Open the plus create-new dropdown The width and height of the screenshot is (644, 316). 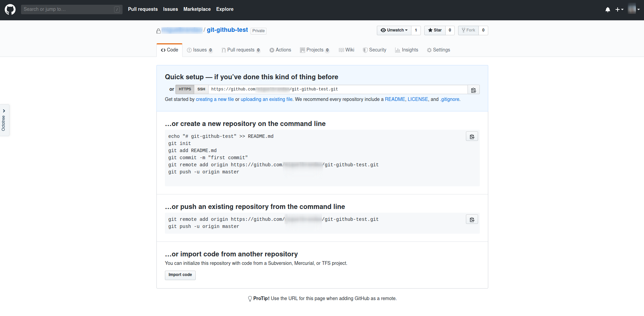[x=619, y=9]
